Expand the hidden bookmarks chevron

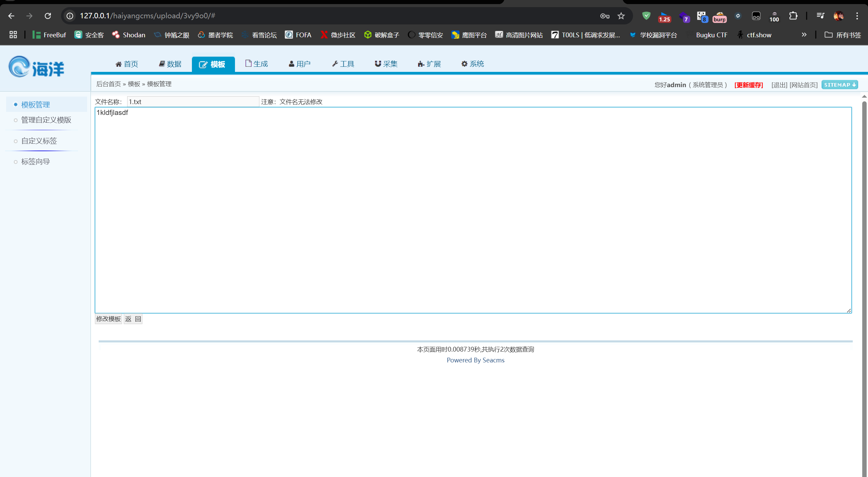click(804, 35)
